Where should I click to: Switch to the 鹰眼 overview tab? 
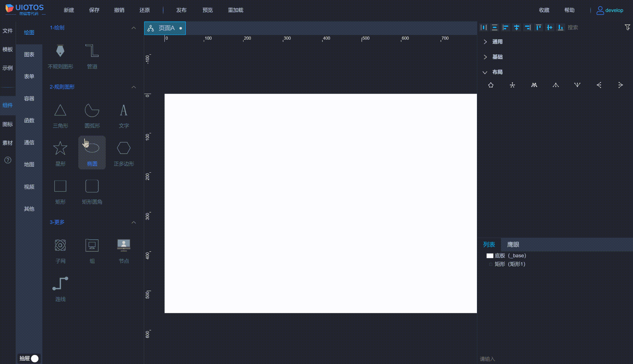[x=513, y=244]
